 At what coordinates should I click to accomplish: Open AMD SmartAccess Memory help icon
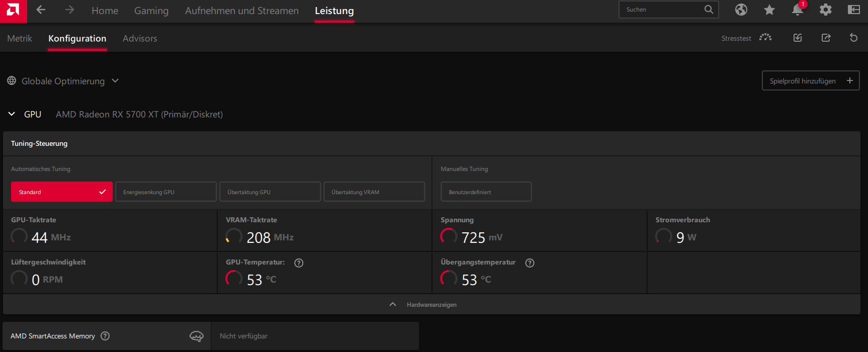105,336
